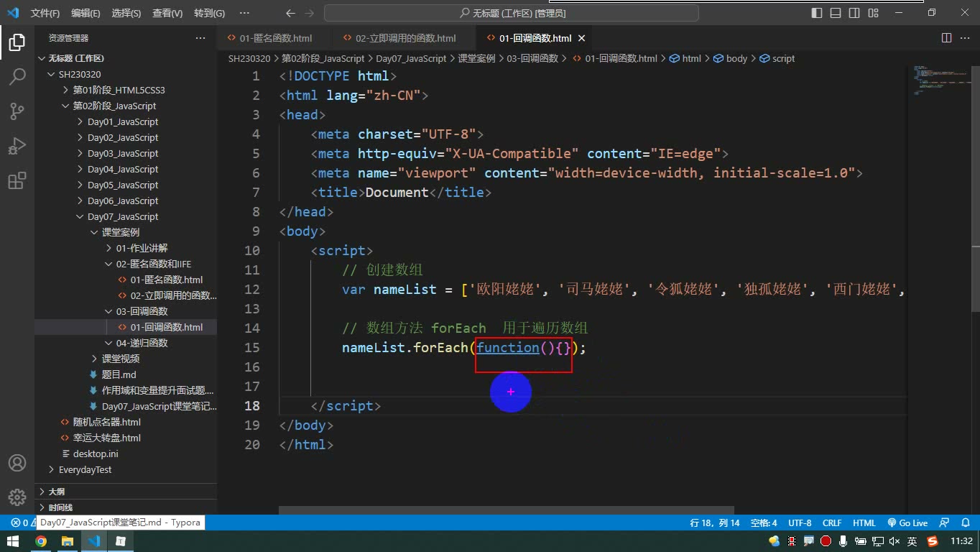Open the Source Control view
Screen dimensions: 980x552
(17, 111)
